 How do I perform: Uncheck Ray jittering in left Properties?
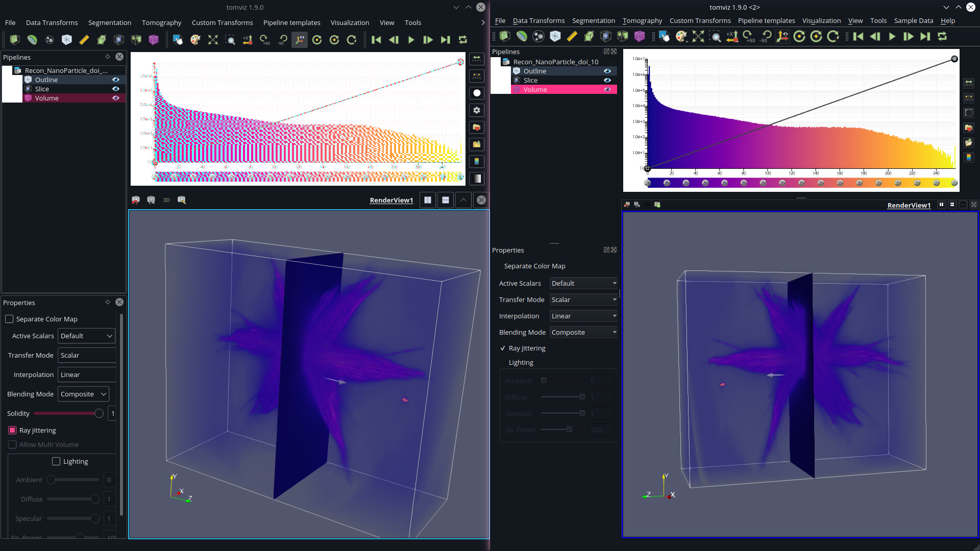(12, 430)
